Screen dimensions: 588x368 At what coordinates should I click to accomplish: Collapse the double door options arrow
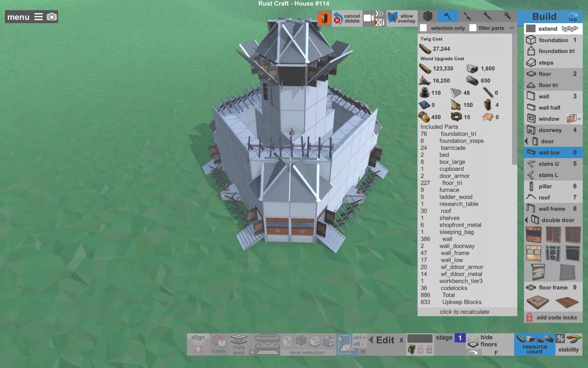tap(526, 220)
